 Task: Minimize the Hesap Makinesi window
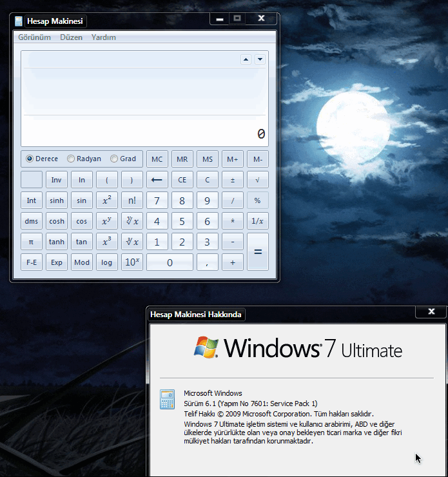point(220,19)
